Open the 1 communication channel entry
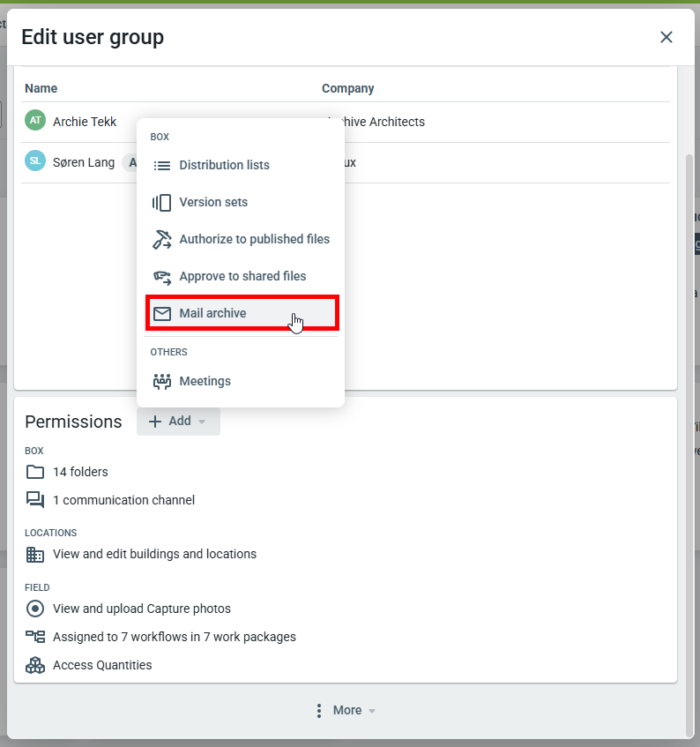Screen dimensions: 700x747 [x=123, y=500]
